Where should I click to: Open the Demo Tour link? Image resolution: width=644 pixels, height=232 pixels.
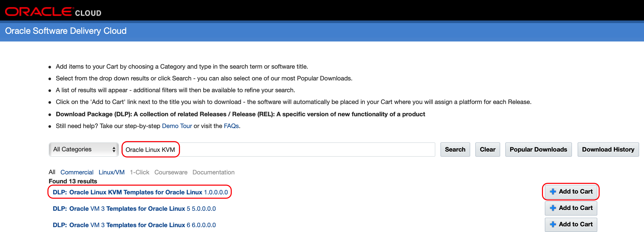(177, 126)
